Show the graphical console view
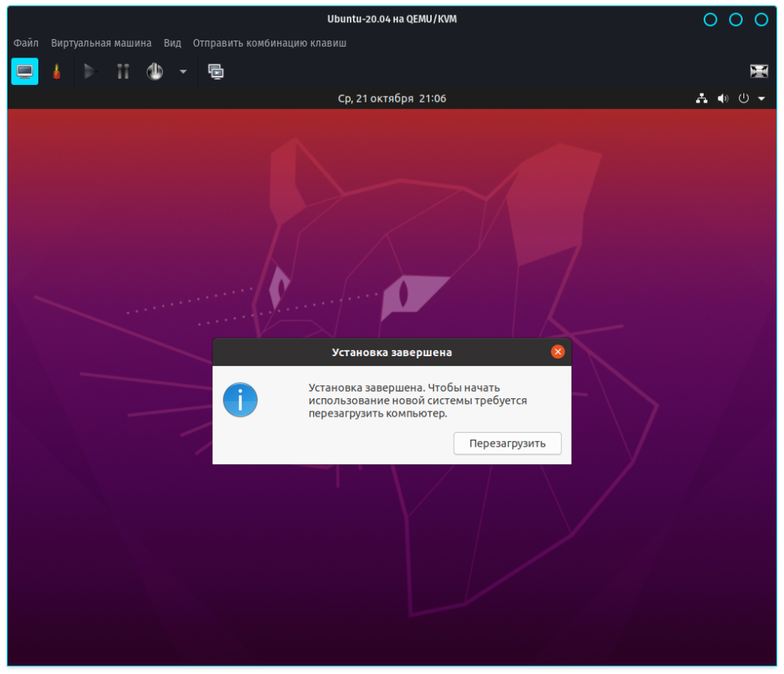Screen dimensions: 784x674 [x=24, y=71]
